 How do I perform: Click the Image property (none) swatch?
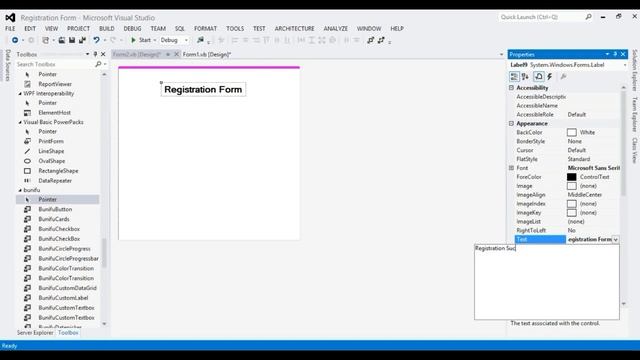click(571, 186)
